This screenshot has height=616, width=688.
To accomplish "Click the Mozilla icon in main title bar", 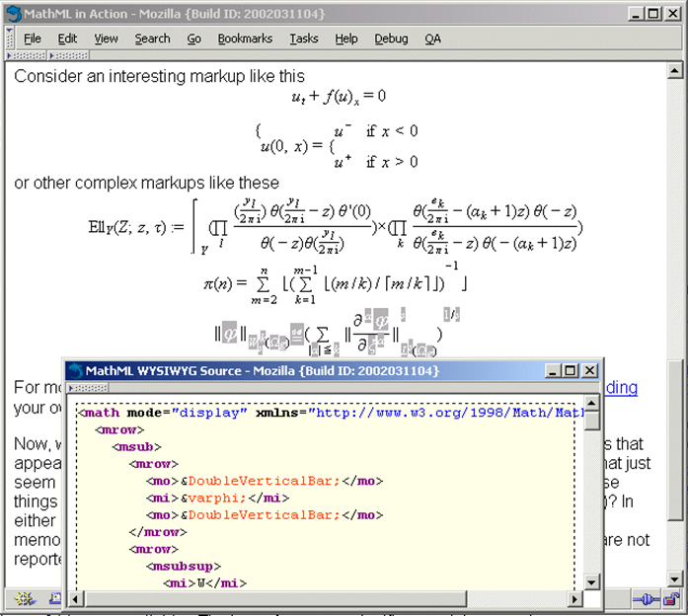I will [14, 14].
